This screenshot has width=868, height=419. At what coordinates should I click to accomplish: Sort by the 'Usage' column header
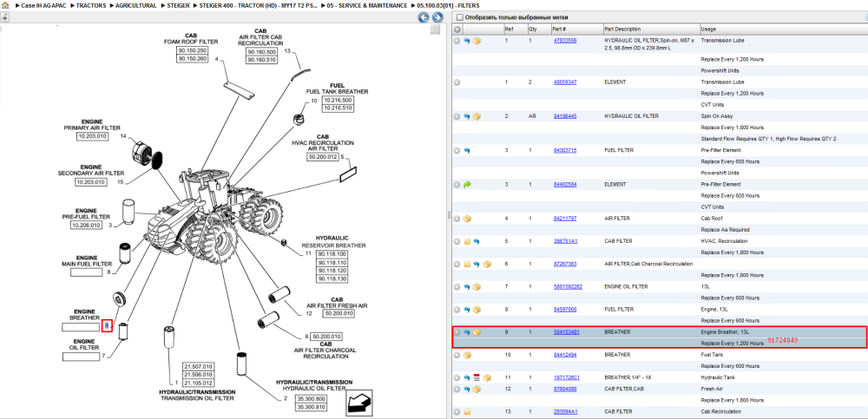coord(707,29)
